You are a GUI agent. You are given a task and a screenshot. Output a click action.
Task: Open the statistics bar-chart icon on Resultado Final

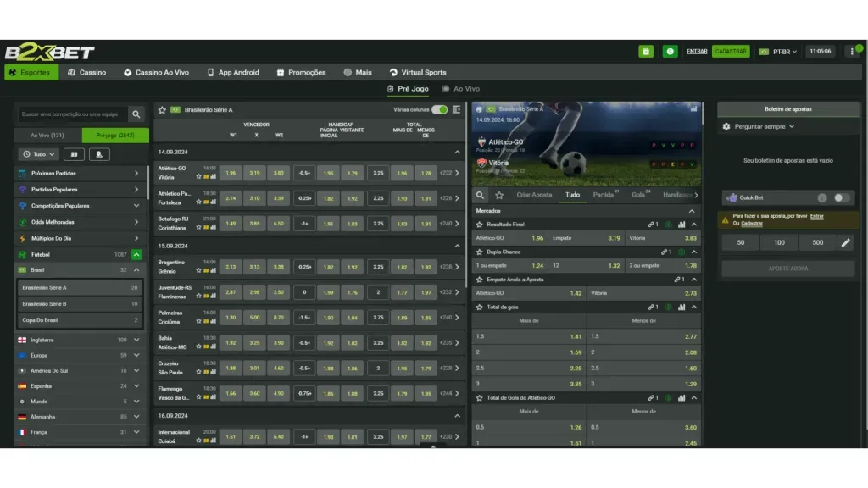click(x=682, y=225)
